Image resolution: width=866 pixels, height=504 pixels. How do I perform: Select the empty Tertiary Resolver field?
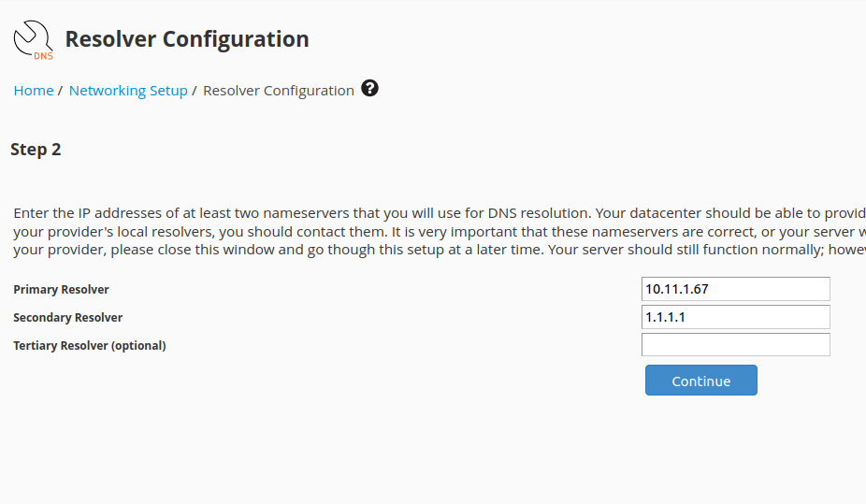click(x=735, y=345)
